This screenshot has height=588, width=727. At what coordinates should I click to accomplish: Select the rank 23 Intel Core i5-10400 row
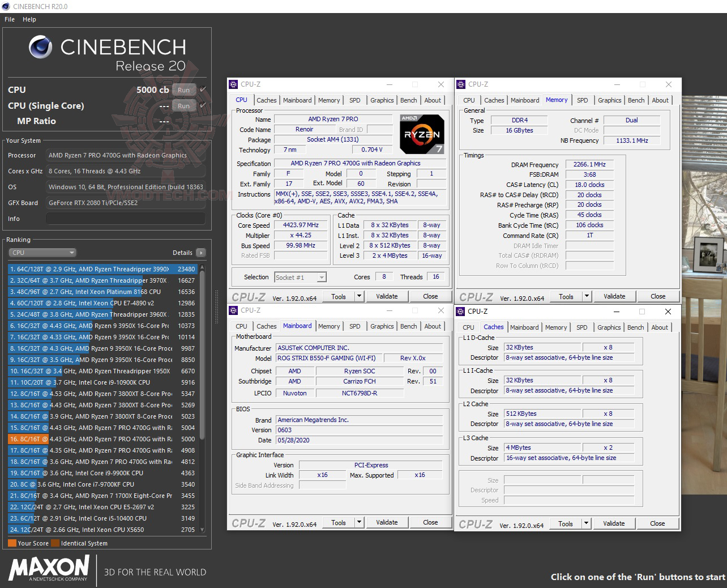102,518
